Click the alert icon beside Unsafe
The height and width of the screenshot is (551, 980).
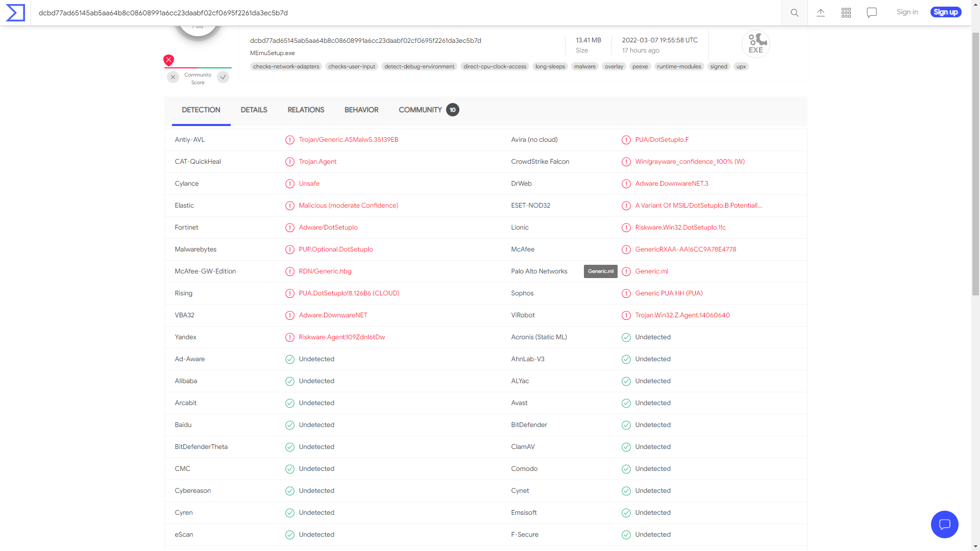290,184
